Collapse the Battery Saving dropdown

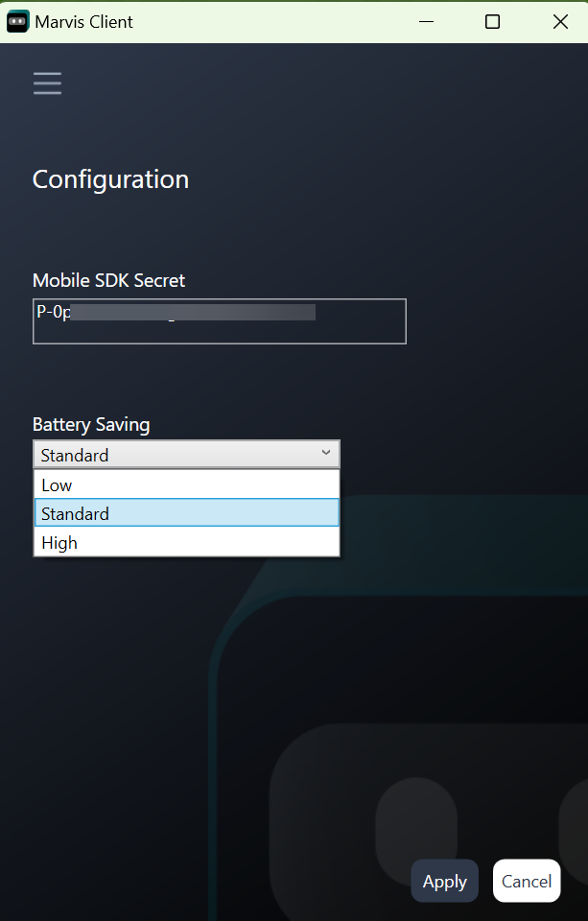click(186, 455)
